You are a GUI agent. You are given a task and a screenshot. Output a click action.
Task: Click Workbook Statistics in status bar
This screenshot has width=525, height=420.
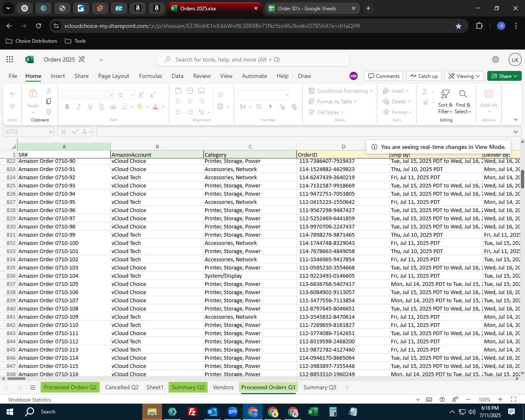pyautogui.click(x=30, y=400)
